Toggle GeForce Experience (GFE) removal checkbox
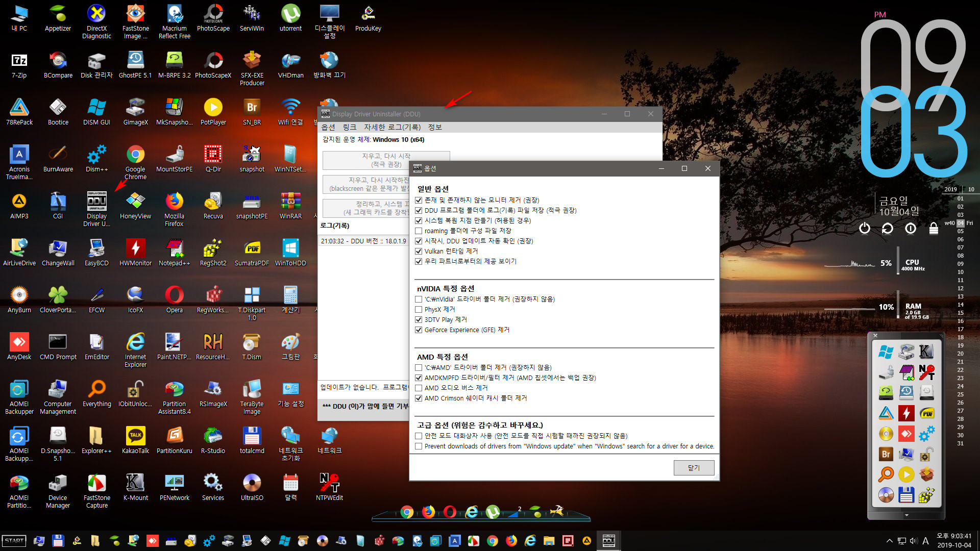The width and height of the screenshot is (980, 551). (x=419, y=330)
